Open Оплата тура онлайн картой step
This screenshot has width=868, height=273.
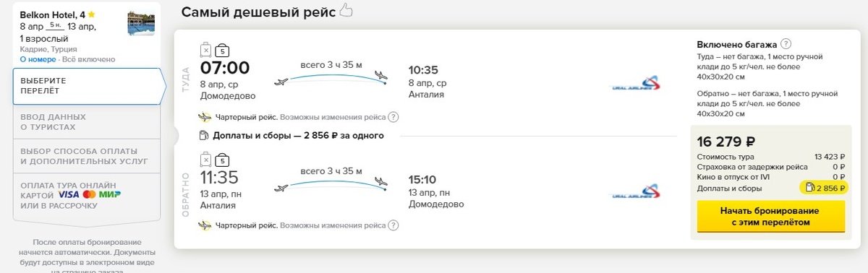coord(87,195)
